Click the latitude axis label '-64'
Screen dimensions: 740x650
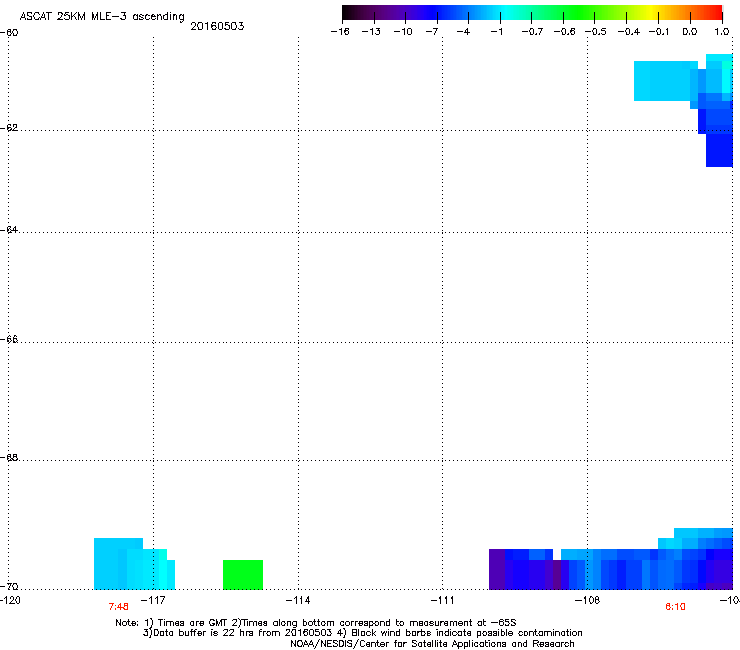coord(9,230)
